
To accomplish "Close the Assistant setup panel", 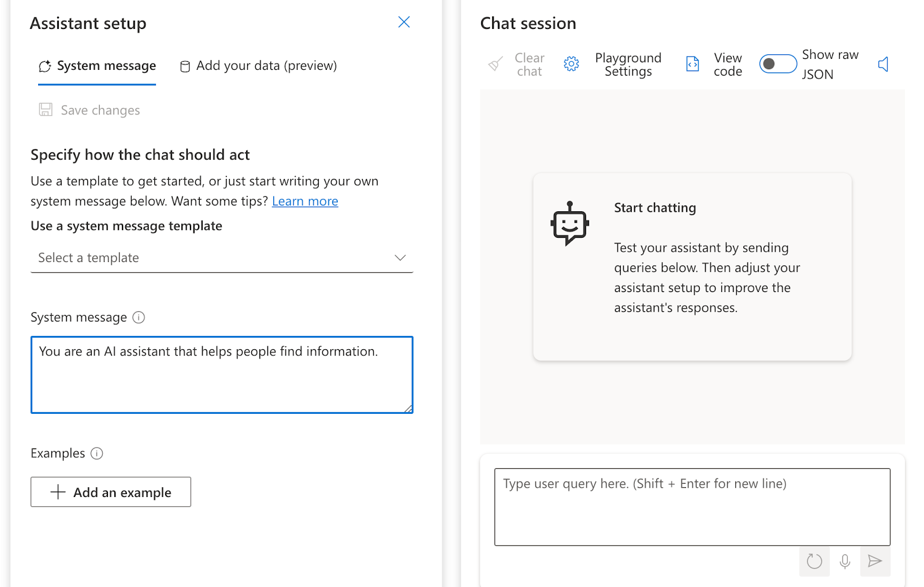I will 404,22.
